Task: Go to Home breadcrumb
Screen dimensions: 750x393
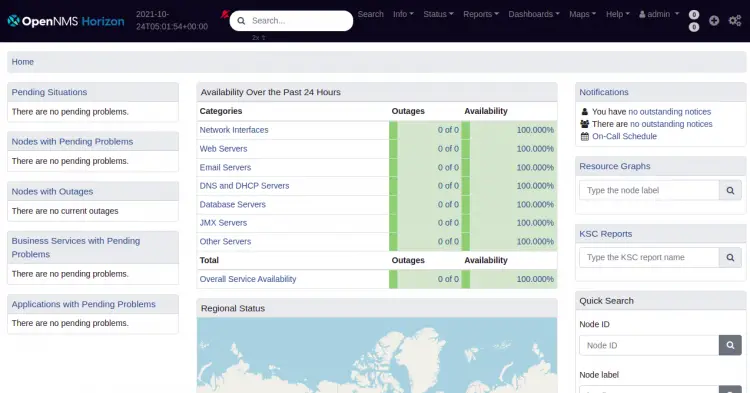Action: pos(22,62)
